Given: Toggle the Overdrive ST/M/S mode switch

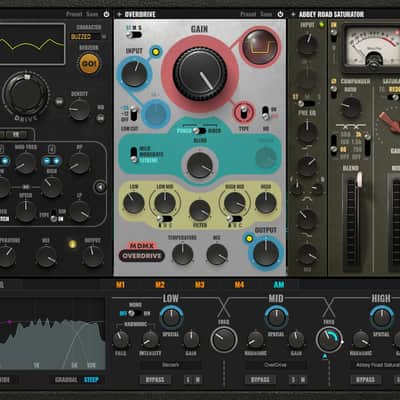Looking at the screenshot, I should [x=134, y=35].
